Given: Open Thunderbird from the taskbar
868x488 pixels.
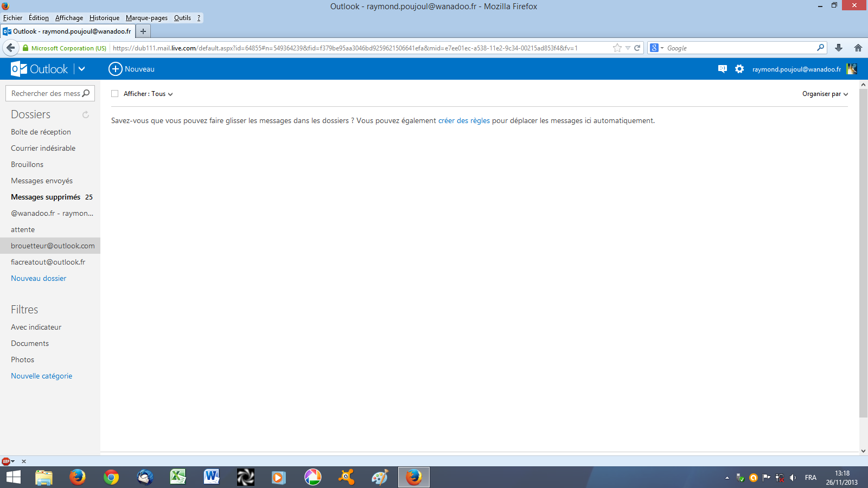Looking at the screenshot, I should [145, 477].
